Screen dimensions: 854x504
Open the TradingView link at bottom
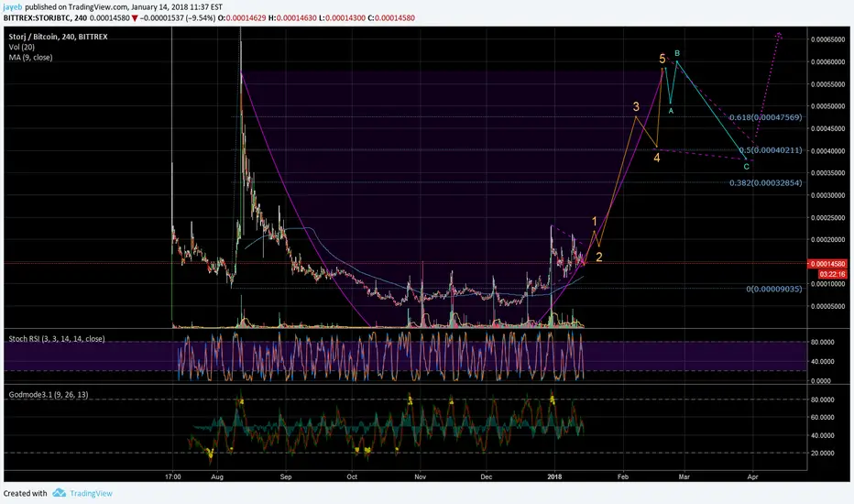pyautogui.click(x=91, y=493)
